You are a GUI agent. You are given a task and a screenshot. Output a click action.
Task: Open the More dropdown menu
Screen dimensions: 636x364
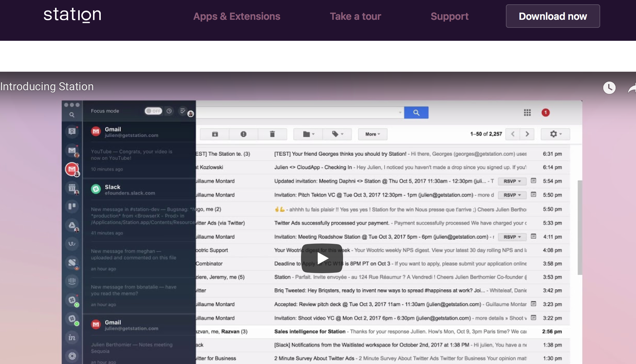(x=373, y=134)
